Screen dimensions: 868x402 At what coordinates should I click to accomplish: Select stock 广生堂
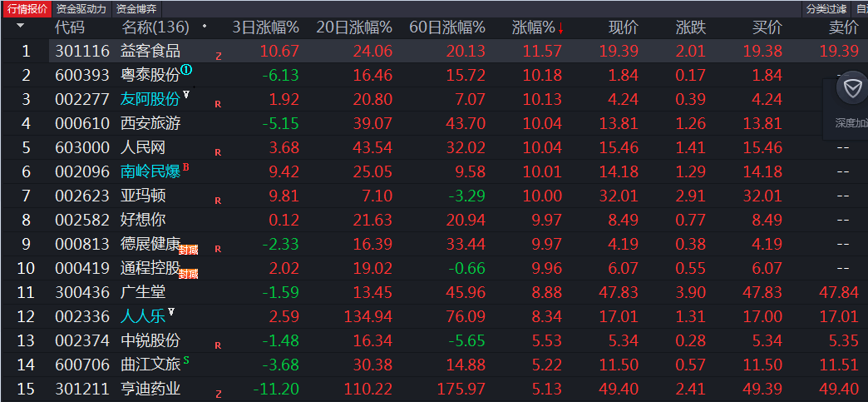143,291
